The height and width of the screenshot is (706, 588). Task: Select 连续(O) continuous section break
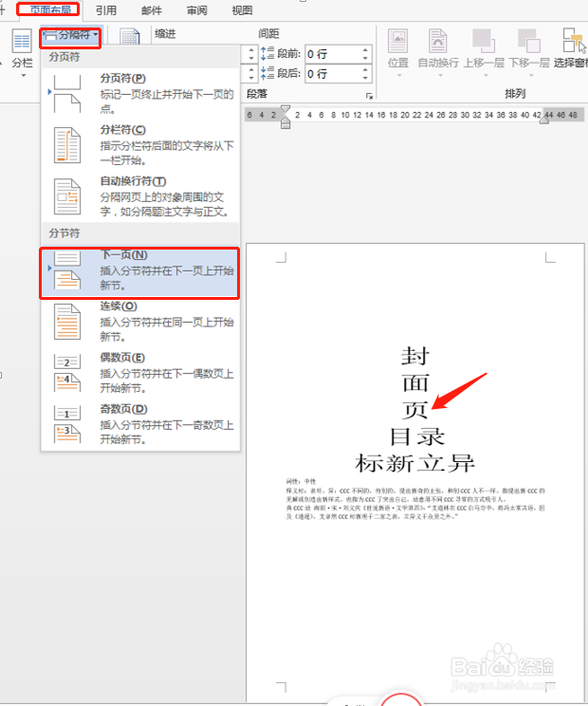140,322
